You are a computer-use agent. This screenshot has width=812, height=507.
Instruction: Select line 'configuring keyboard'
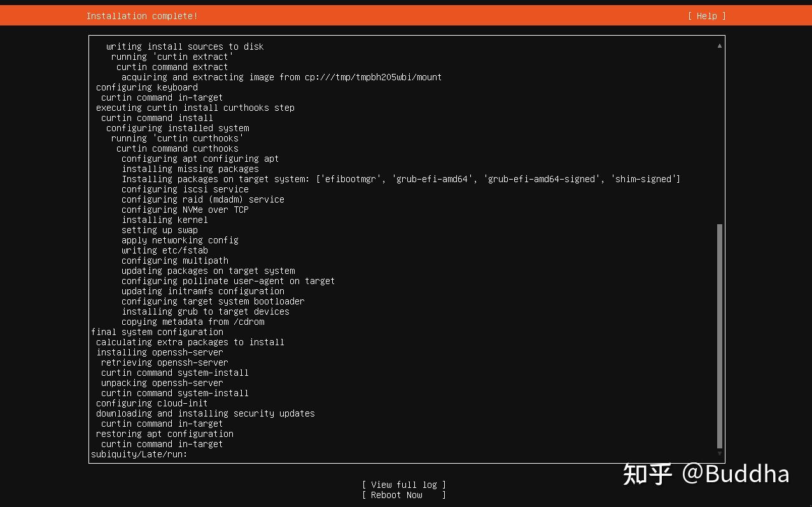click(147, 87)
